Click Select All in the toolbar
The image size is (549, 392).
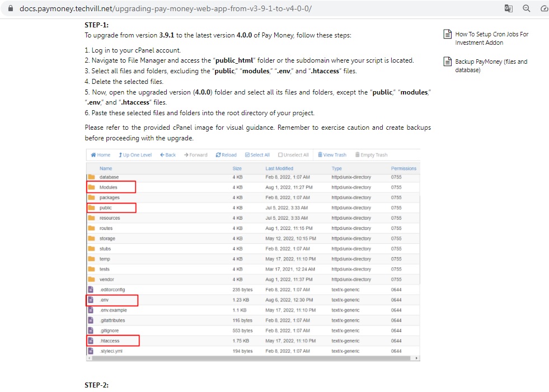coord(257,155)
